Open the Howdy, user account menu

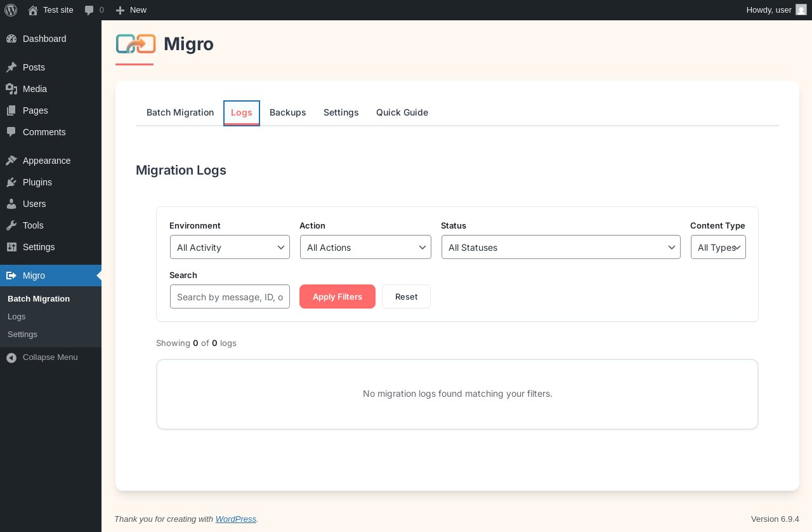[776, 10]
